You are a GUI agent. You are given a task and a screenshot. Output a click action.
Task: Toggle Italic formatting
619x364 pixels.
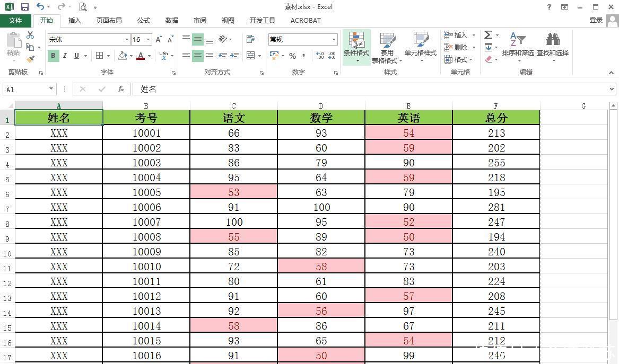65,56
